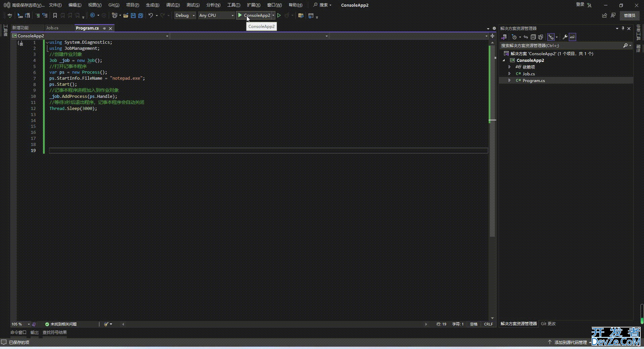Screen dimensions: 644x349
Task: Click the account sign-in icon beside 登录
Action: pyautogui.click(x=589, y=5)
